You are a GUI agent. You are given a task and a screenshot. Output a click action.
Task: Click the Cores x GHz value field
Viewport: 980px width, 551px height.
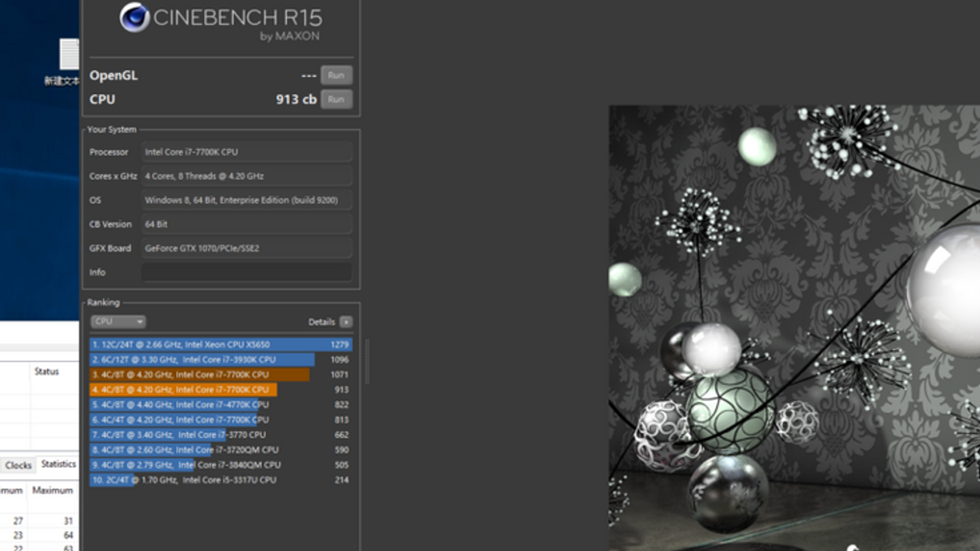coord(247,176)
